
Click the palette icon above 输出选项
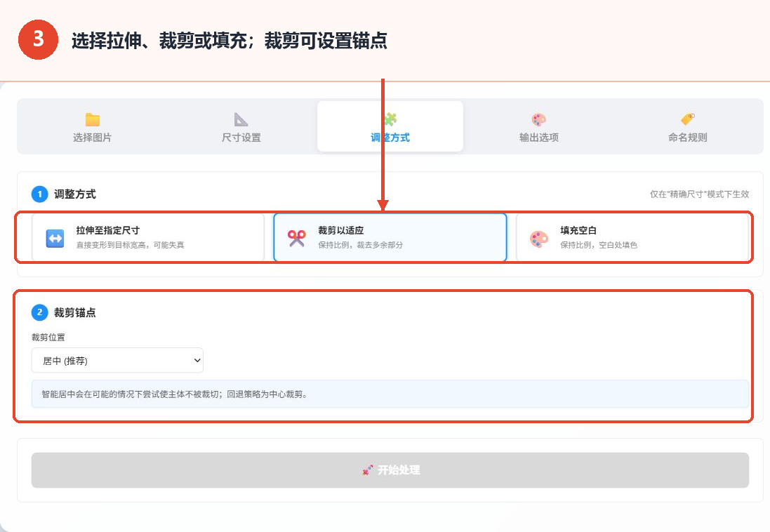[x=538, y=119]
